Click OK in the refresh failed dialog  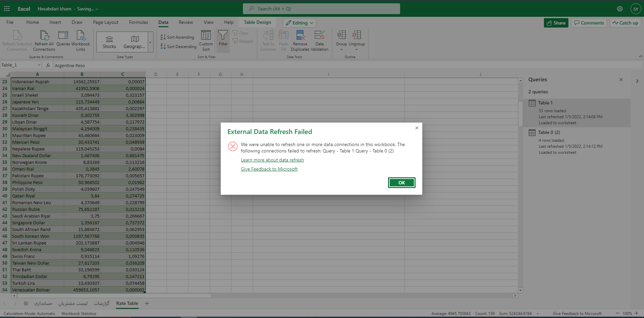click(402, 183)
